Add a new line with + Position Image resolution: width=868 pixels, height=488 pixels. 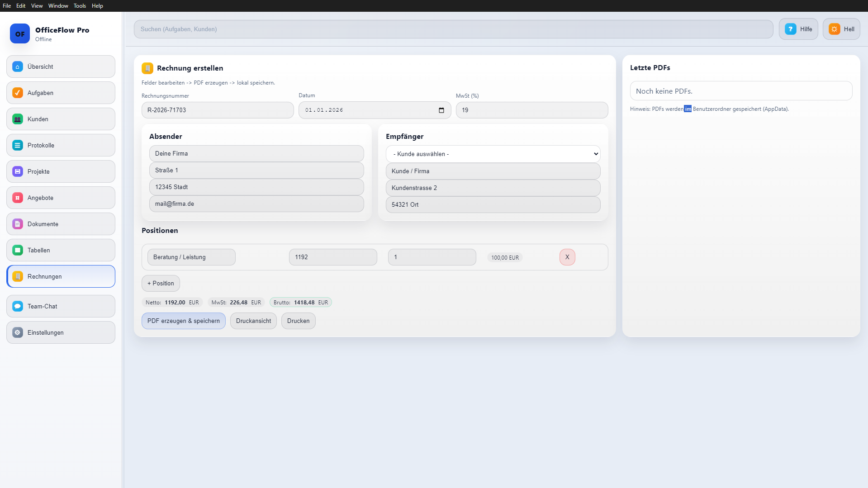click(x=161, y=283)
